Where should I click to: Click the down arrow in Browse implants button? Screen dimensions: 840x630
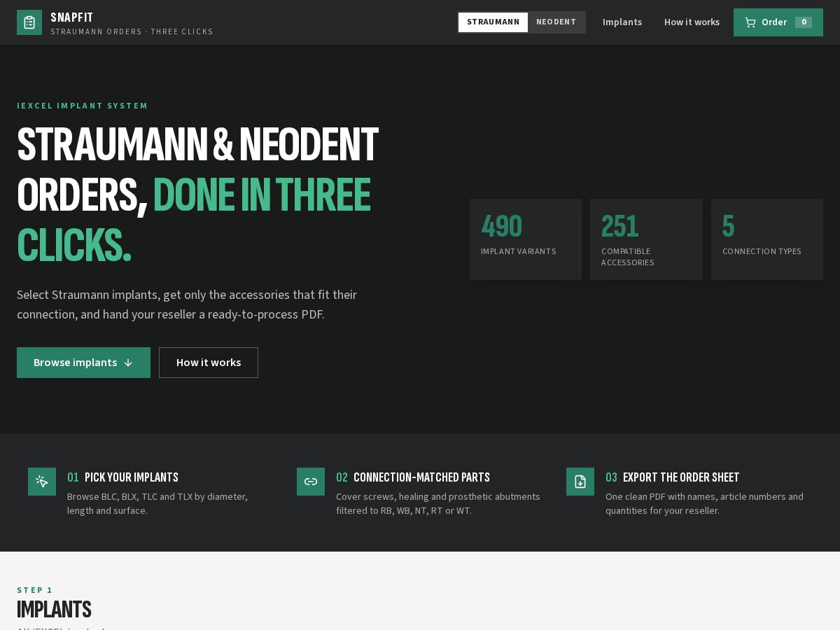click(128, 363)
